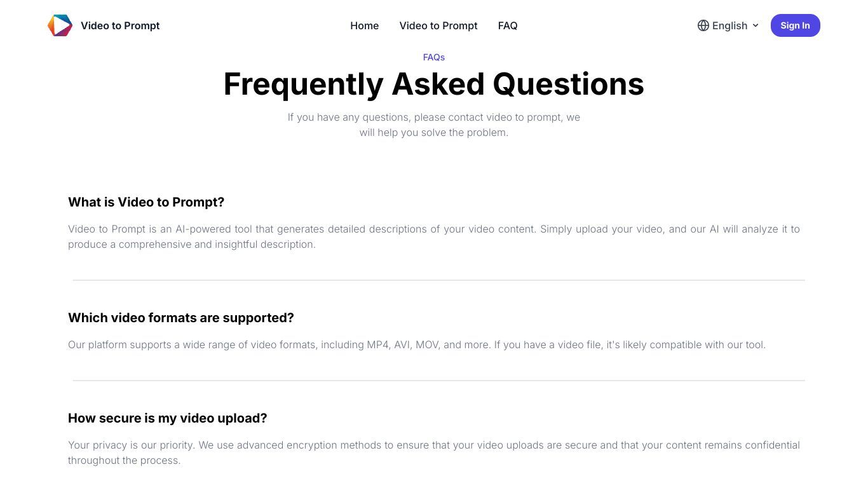Click the globe language icon

703,25
